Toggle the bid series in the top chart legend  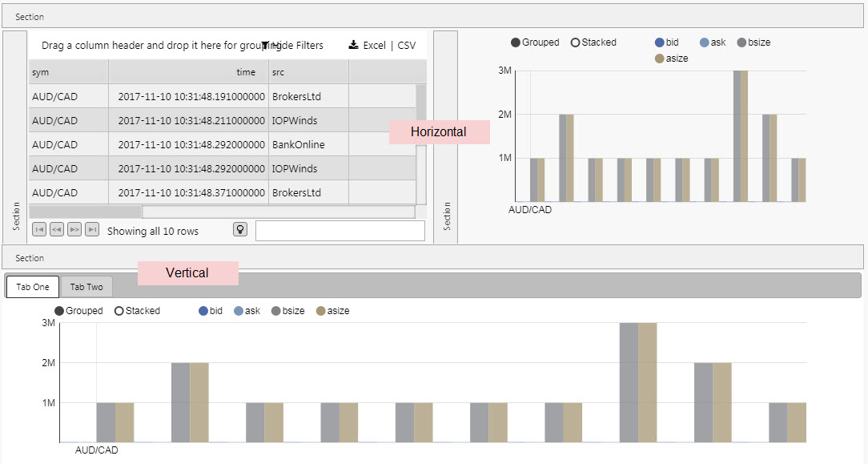[x=660, y=42]
